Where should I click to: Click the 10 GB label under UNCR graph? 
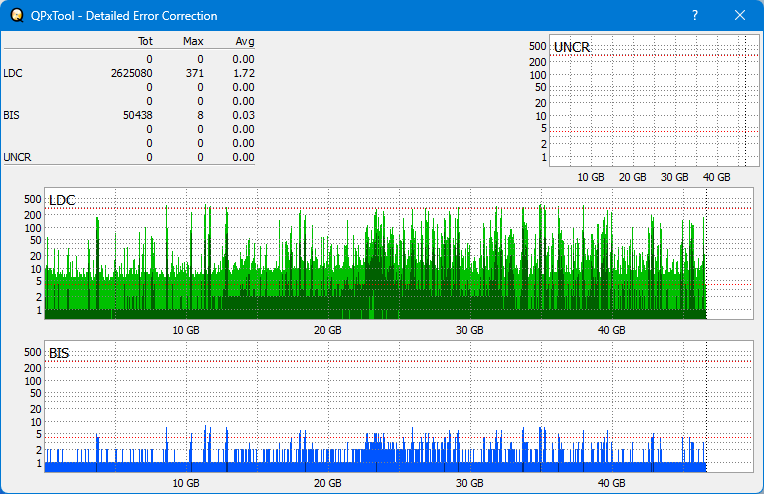[591, 177]
